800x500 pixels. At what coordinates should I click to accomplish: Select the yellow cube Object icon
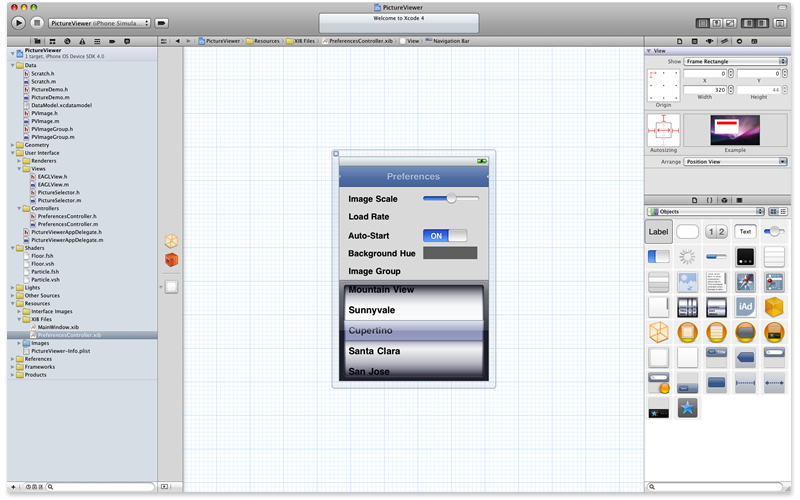coord(774,307)
